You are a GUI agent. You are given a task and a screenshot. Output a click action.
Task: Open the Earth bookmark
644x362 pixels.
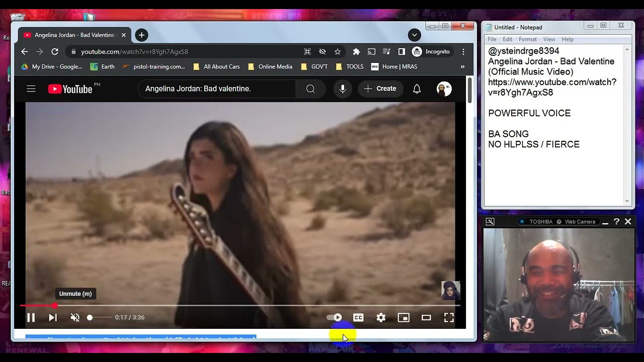[102, 66]
